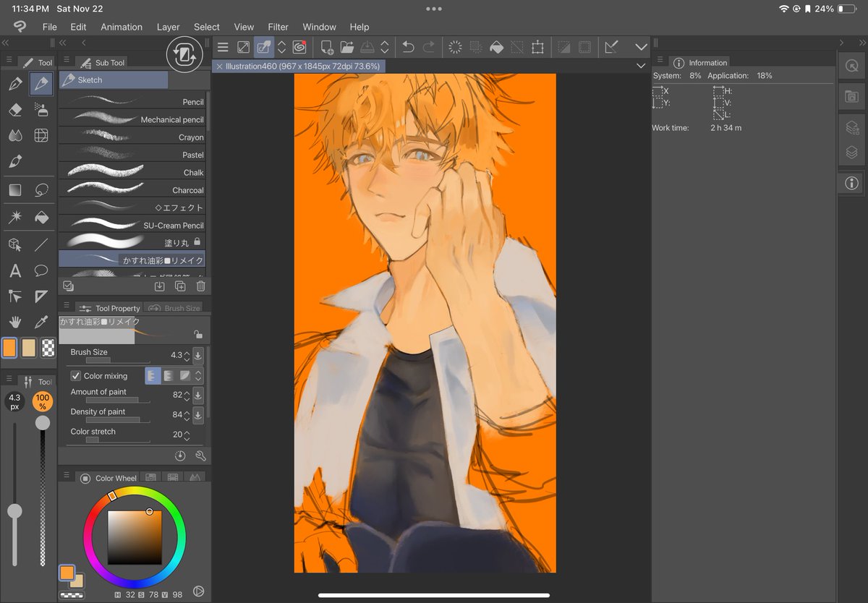Screen dimensions: 868x603
Task: Select the Operation object tool
Action: click(15, 244)
